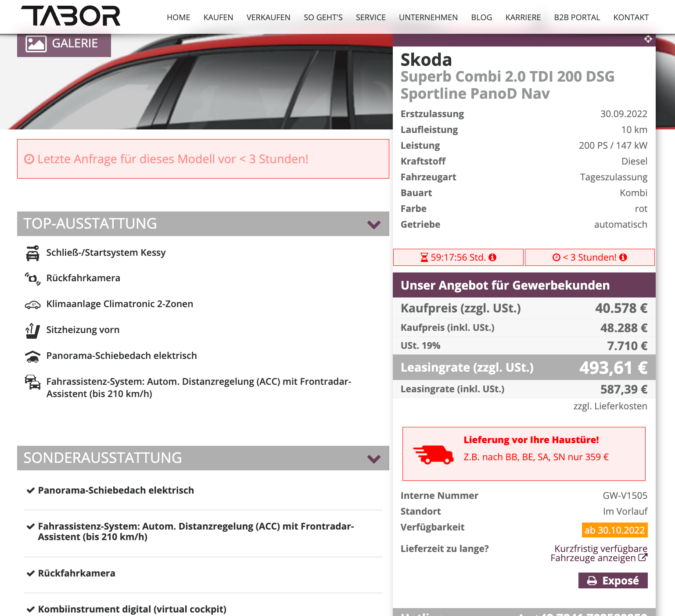Click the Kaufpreis (zzgl. USt.) 40.578 € value
The width and height of the screenshot is (675, 616).
(x=621, y=308)
